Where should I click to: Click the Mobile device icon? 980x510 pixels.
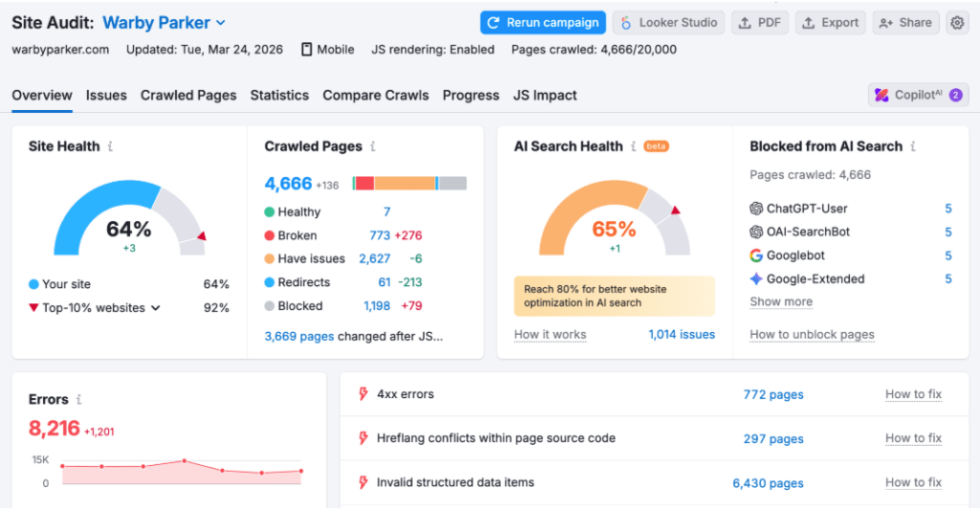click(x=306, y=50)
